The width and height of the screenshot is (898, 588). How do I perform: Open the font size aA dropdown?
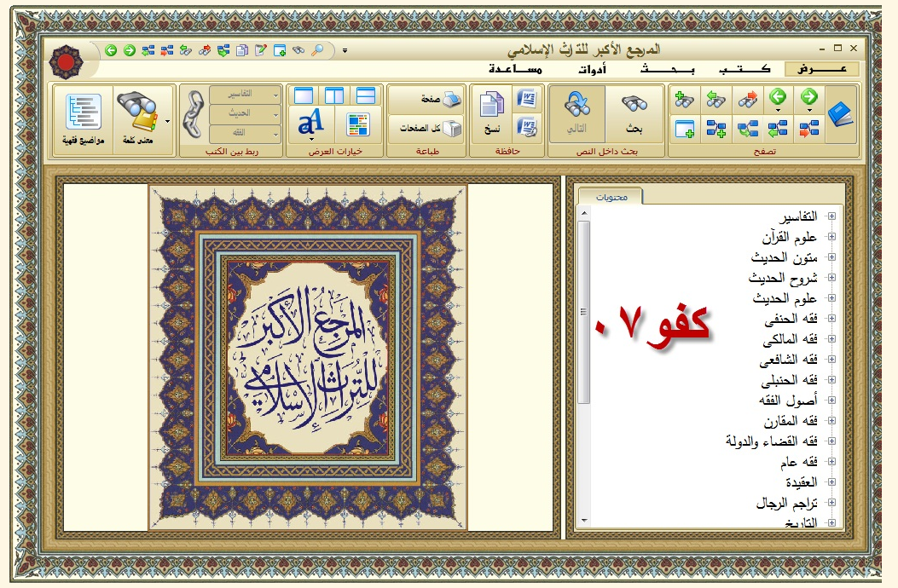click(x=311, y=124)
